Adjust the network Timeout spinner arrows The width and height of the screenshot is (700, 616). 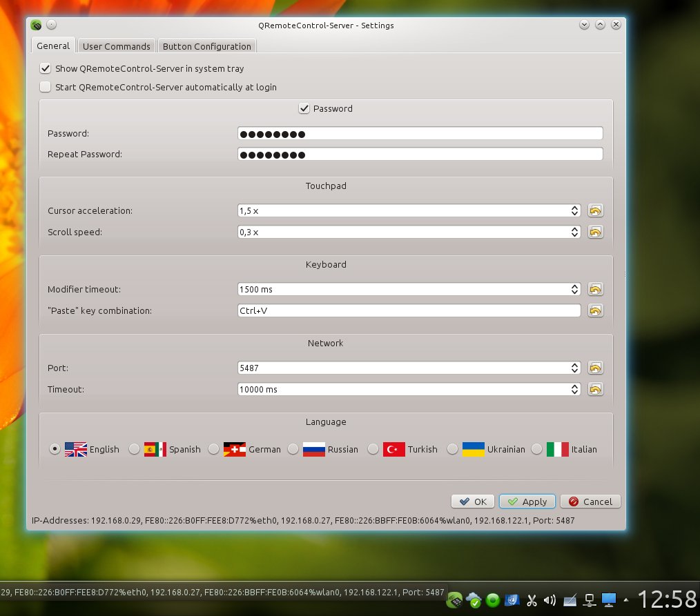[574, 389]
